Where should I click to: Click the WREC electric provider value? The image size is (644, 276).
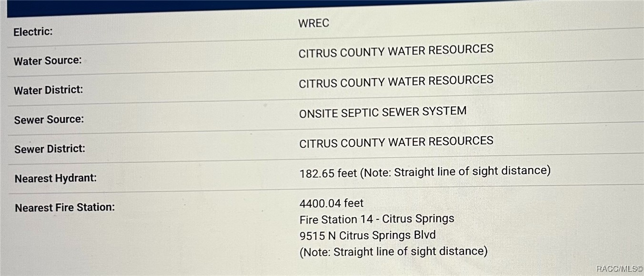coord(313,23)
